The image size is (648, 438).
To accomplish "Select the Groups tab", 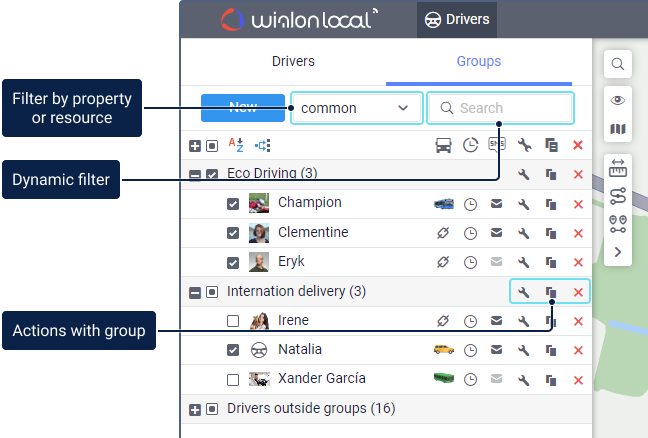I will pyautogui.click(x=479, y=62).
